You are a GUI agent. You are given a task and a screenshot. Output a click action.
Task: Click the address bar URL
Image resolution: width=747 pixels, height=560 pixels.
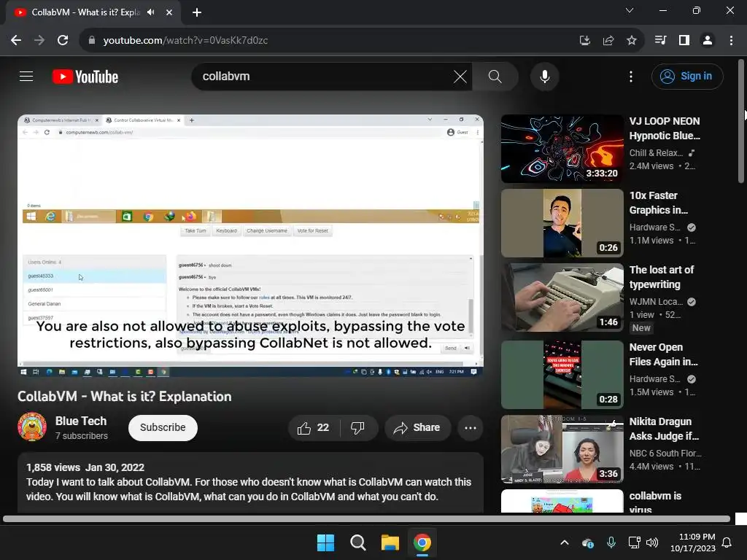coord(185,41)
